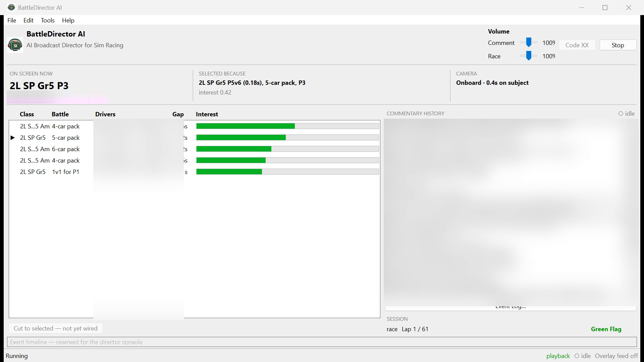Click the status bar idle indicator
This screenshot has height=362, width=644.
click(x=583, y=356)
